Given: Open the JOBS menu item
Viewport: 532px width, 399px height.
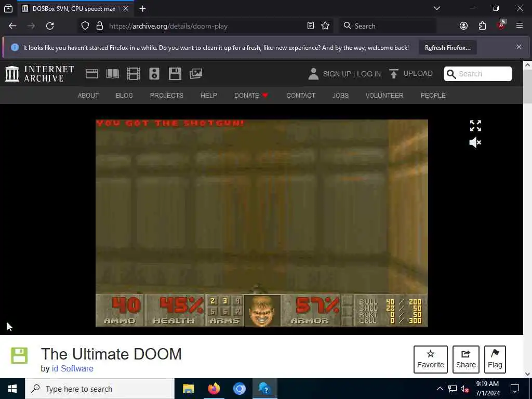Looking at the screenshot, I should [340, 96].
